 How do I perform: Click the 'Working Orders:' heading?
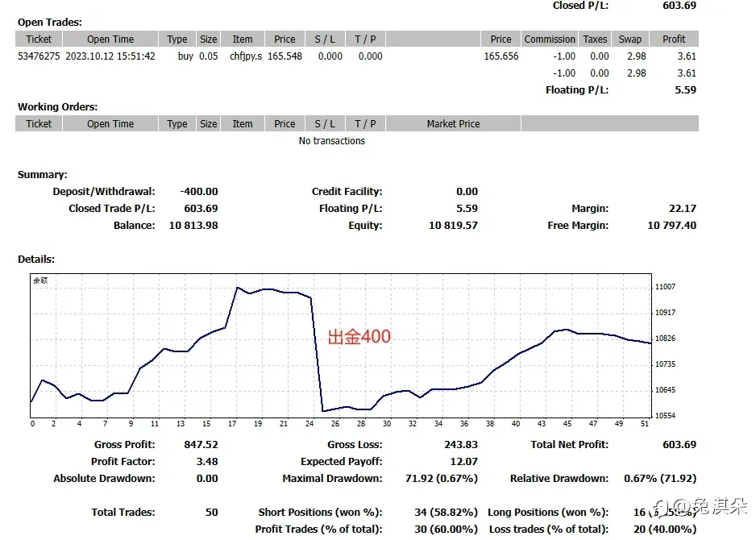57,107
